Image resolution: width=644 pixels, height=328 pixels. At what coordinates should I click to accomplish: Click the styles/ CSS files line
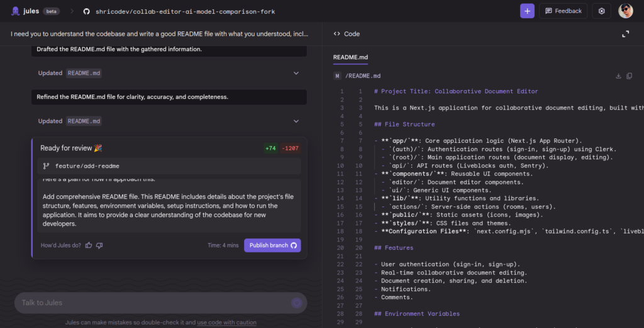coord(443,223)
